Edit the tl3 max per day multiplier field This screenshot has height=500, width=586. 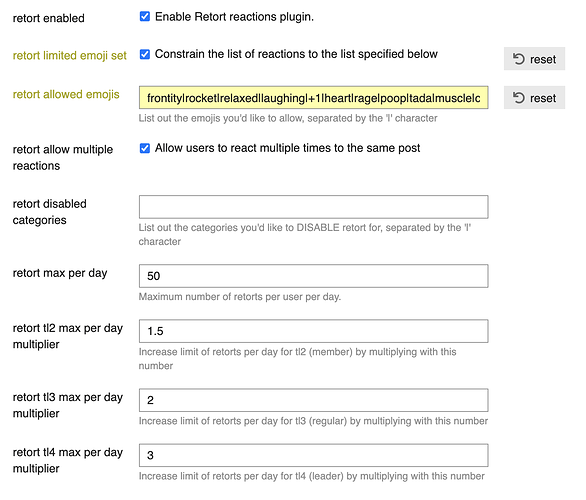[x=314, y=400]
